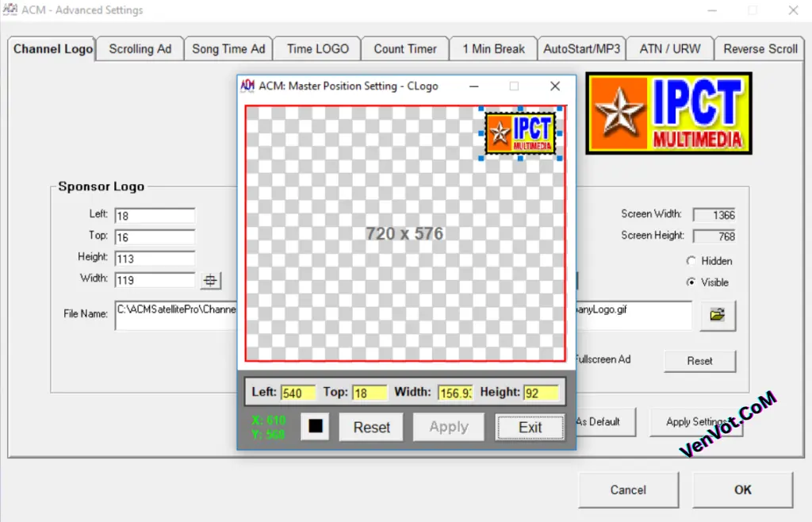Select the IPCT logo thumbnail in preview area
The width and height of the screenshot is (812, 522).
pyautogui.click(x=521, y=132)
